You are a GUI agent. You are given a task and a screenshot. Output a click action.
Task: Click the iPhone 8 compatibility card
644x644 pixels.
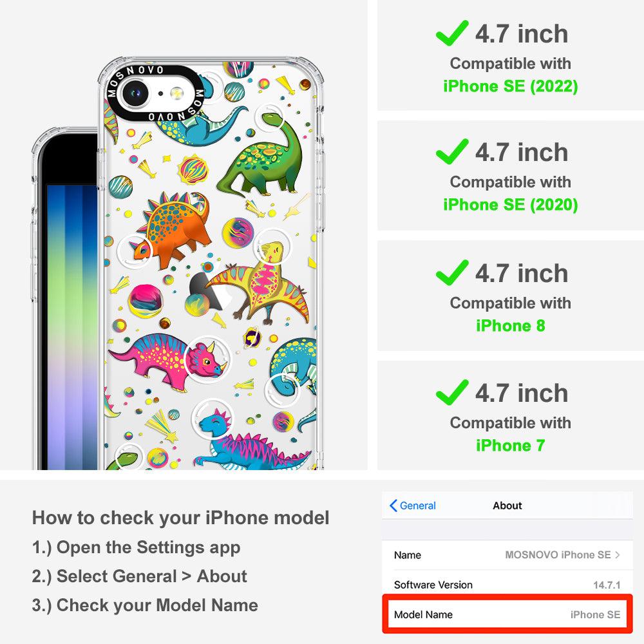click(x=511, y=296)
